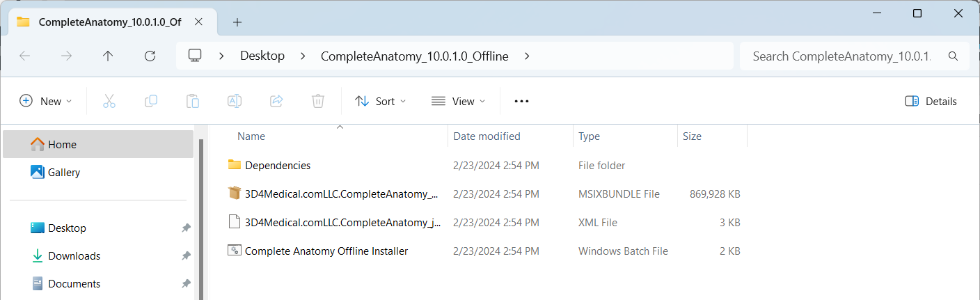Click the Search CompleteAnatomy input field

(842, 56)
